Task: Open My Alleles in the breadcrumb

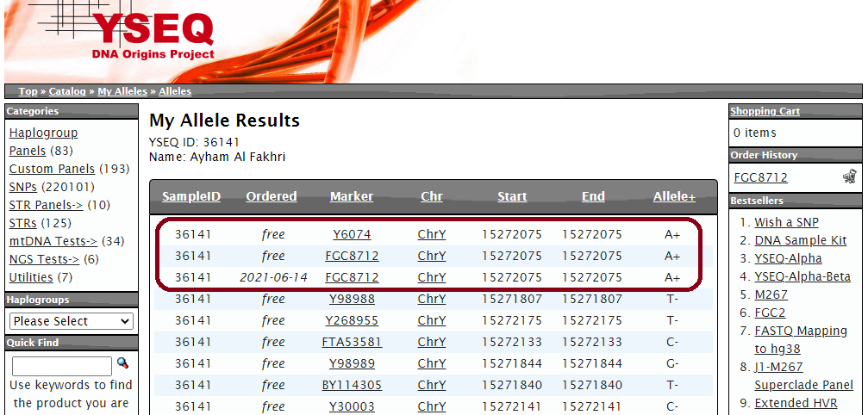Action: tap(122, 91)
